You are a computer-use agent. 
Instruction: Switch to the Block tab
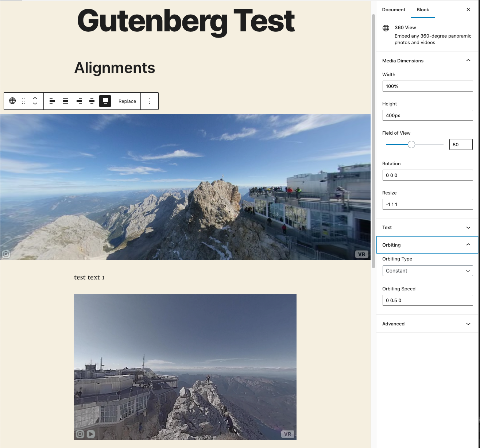click(x=423, y=9)
